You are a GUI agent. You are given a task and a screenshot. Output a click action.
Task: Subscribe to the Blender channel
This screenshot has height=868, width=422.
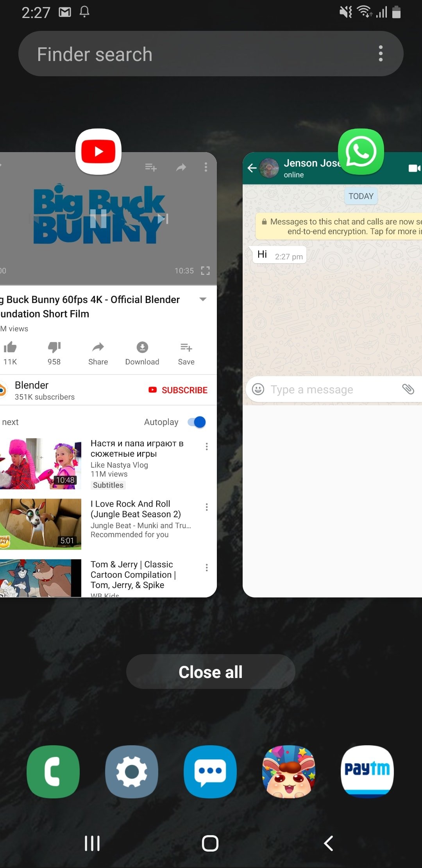178,390
